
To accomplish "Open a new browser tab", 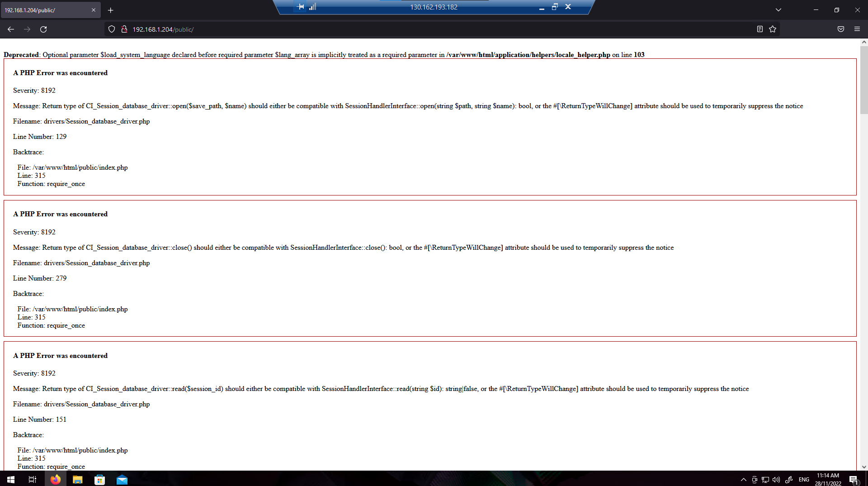I will pyautogui.click(x=110, y=10).
